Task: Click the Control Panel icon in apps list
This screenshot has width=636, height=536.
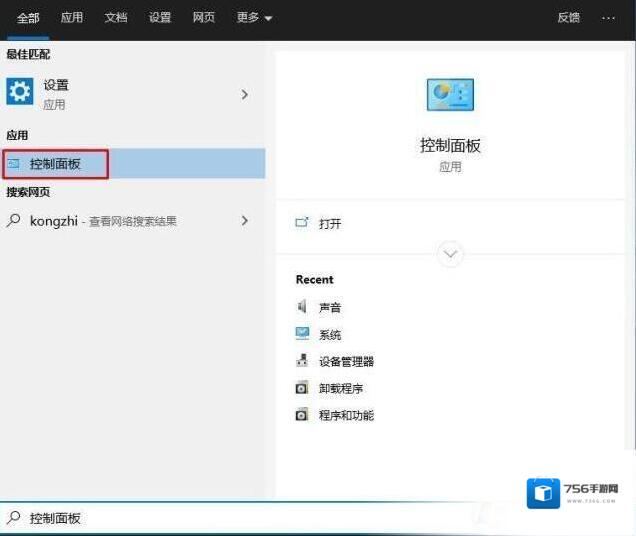Action: tap(14, 164)
